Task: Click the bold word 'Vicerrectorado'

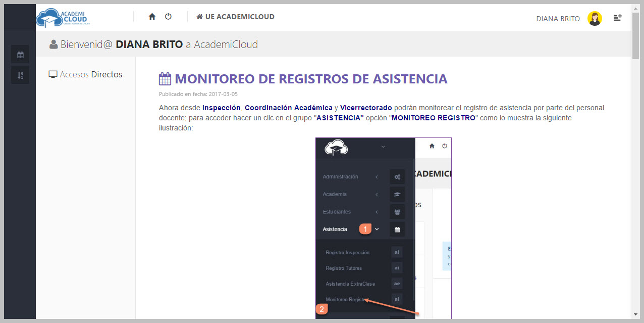Action: 366,108
